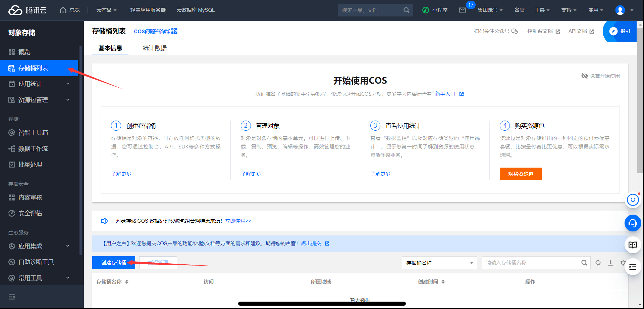Open the documentation book icon on right edge
Screen dimensions: 644x309
coord(633,245)
